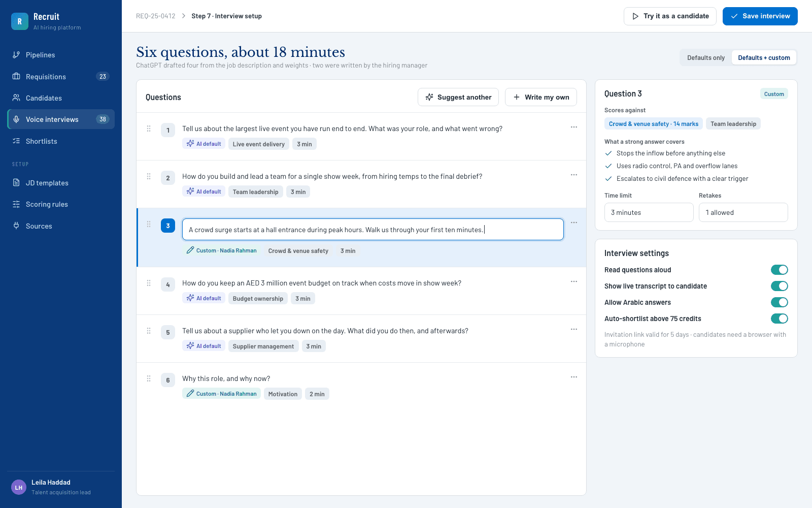The width and height of the screenshot is (812, 508).
Task: Open Leila Haddad profile avatar
Action: point(19,487)
